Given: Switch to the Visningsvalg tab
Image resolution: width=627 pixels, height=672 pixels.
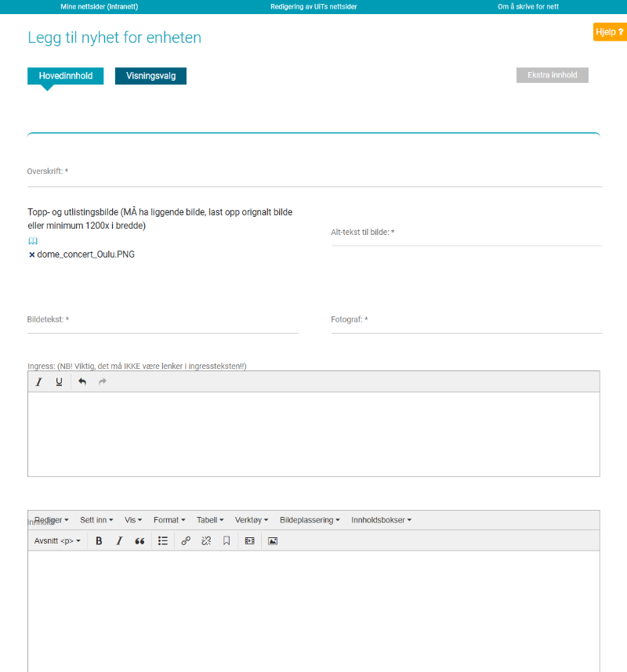Looking at the screenshot, I should [150, 76].
